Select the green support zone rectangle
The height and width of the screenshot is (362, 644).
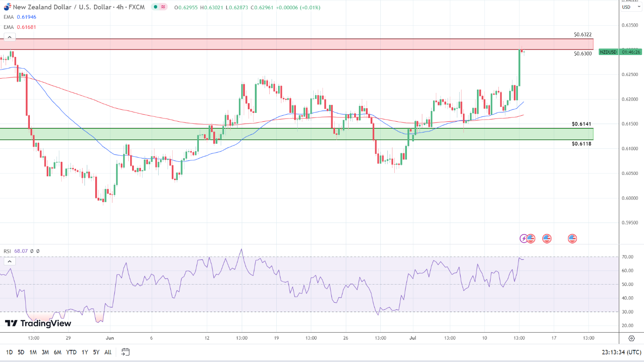pyautogui.click(x=297, y=134)
